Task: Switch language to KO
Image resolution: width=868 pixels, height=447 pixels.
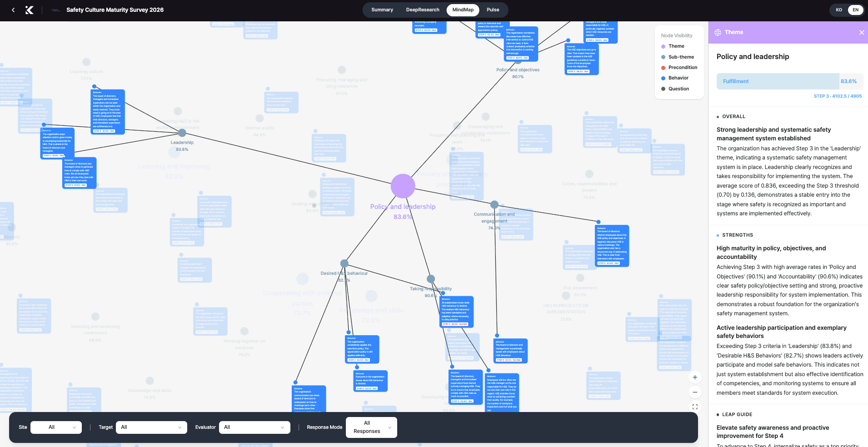Action: 839,10
